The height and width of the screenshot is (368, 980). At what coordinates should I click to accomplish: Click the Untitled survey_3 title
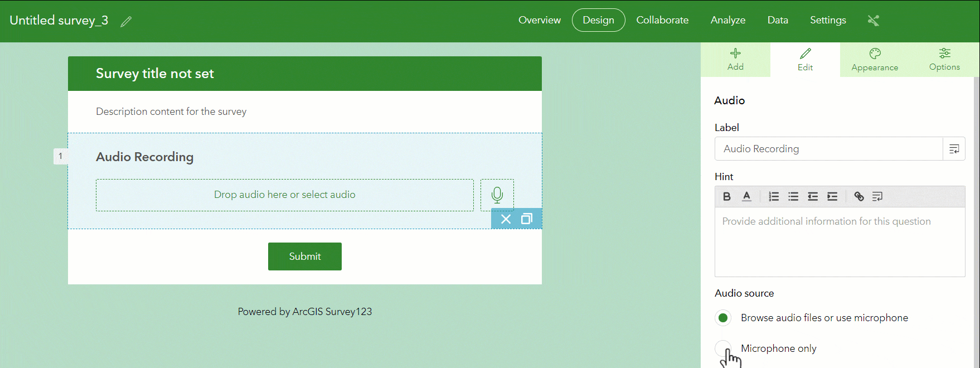click(x=59, y=21)
